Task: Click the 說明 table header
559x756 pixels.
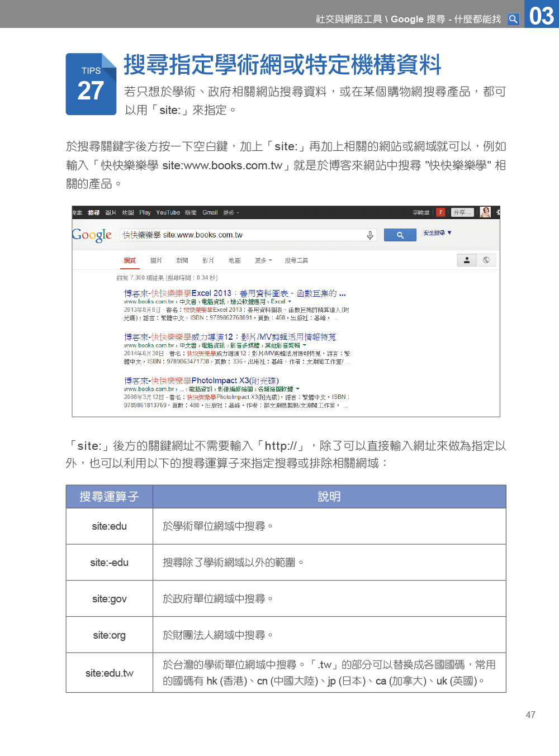Action: tap(329, 497)
